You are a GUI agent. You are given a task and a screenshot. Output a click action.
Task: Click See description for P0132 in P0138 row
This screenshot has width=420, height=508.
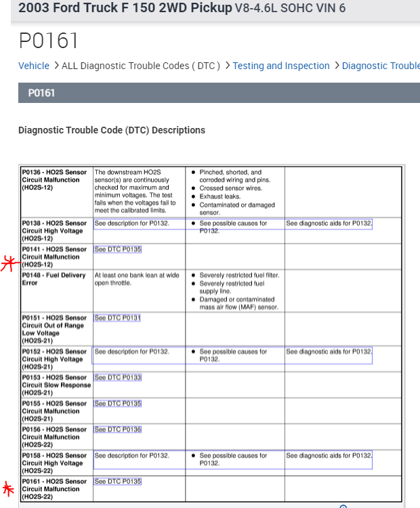131,224
